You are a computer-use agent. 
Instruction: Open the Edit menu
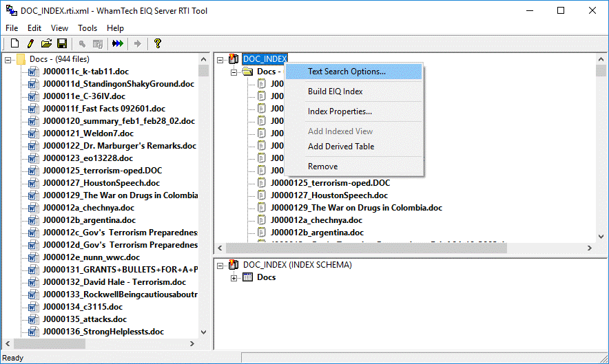pyautogui.click(x=34, y=28)
